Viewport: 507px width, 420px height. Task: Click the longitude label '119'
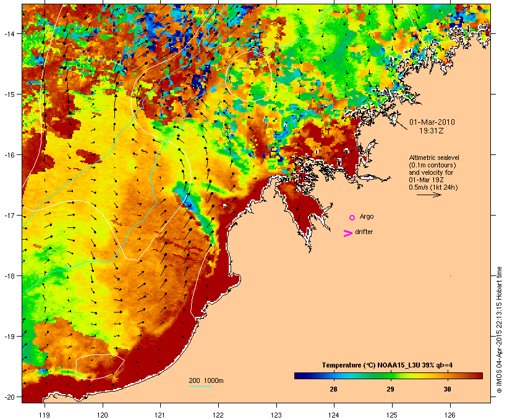coord(45,415)
